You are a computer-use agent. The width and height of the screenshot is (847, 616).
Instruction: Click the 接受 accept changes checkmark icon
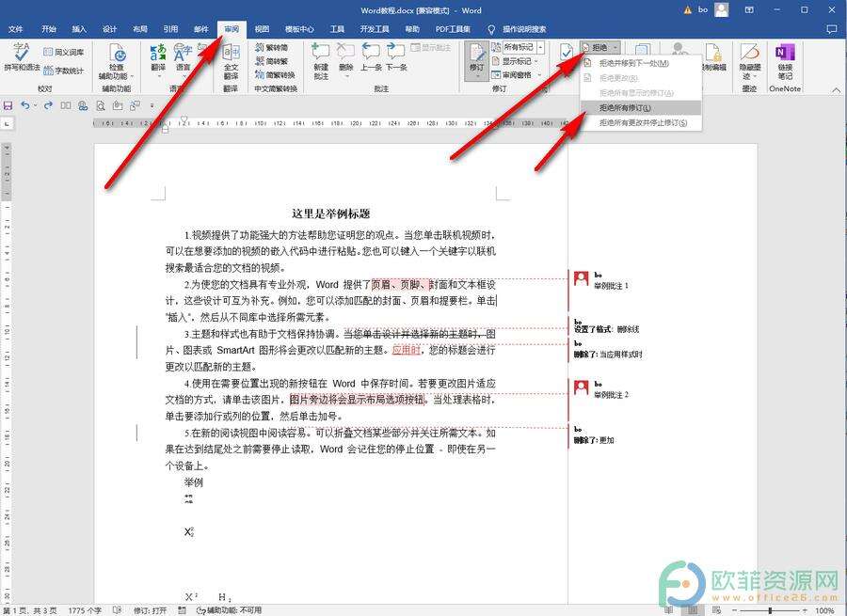tap(567, 53)
